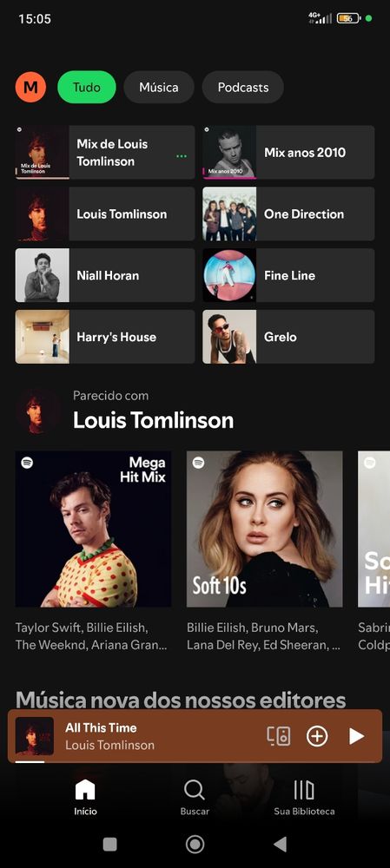Add All This Time to library
The height and width of the screenshot is (868, 390).
pos(317,736)
